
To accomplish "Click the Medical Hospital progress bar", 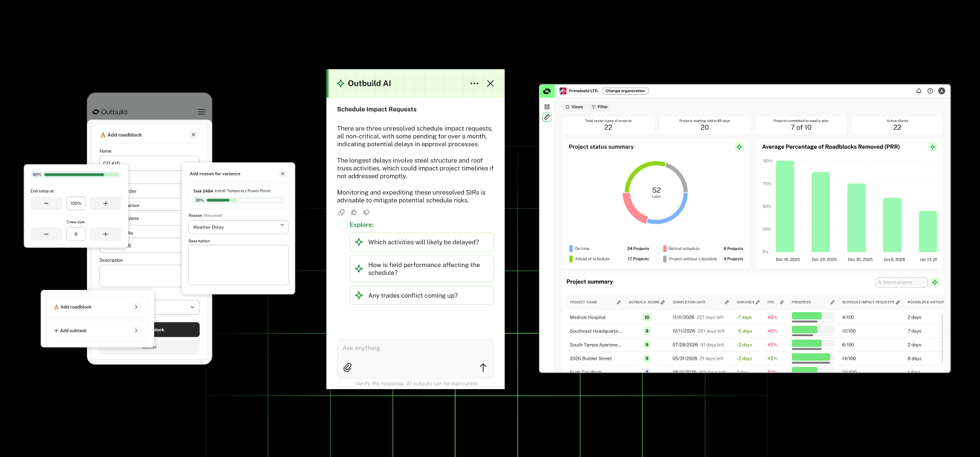I will pos(813,317).
